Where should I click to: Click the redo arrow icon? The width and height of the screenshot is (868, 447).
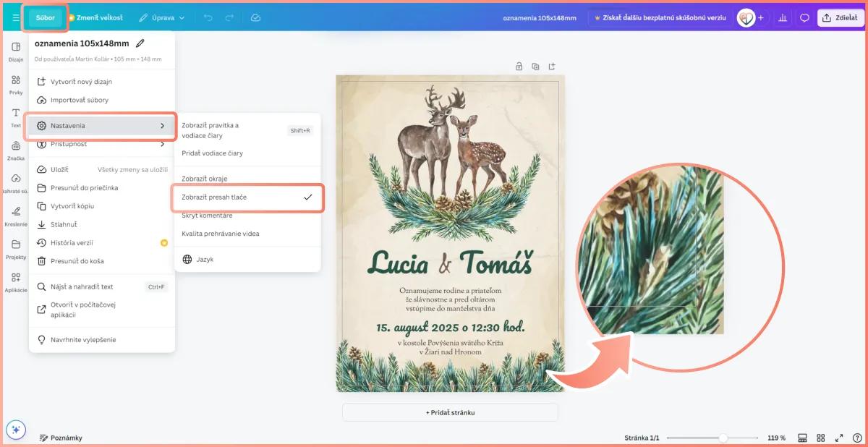point(229,17)
